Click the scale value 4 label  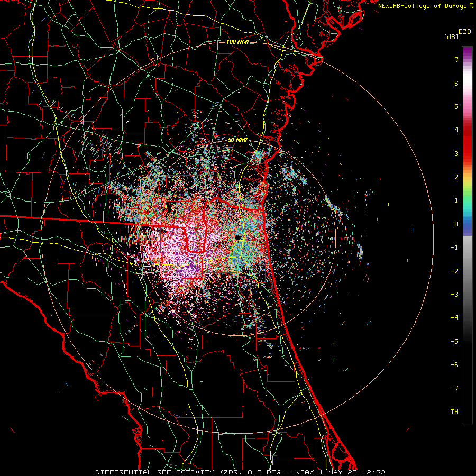(456, 130)
